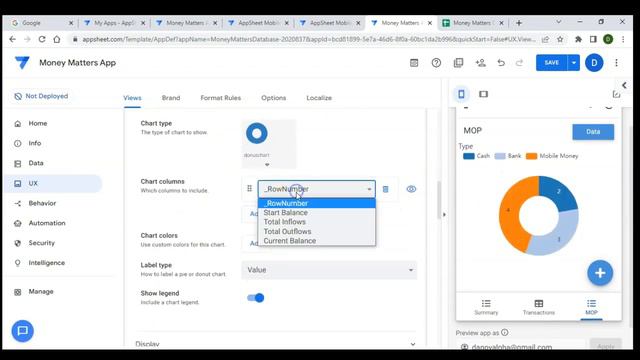
Task: Open the table data viewer icon in header
Action: tap(414, 63)
